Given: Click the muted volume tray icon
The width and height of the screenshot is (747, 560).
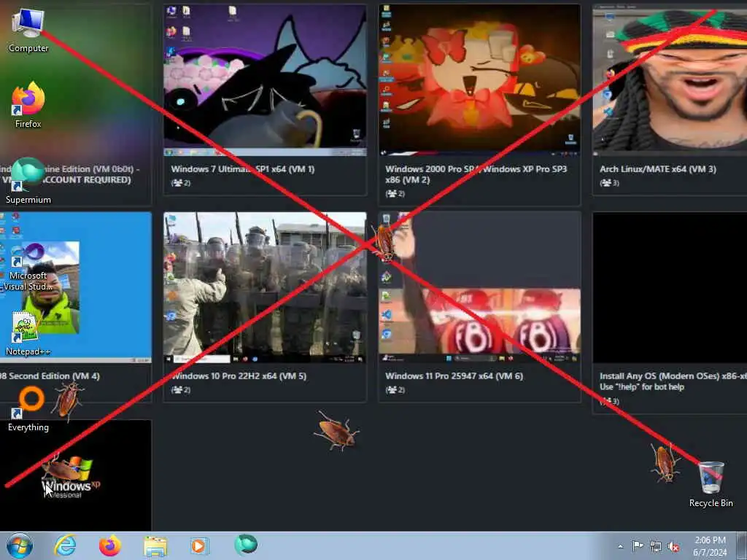Looking at the screenshot, I should tap(673, 546).
